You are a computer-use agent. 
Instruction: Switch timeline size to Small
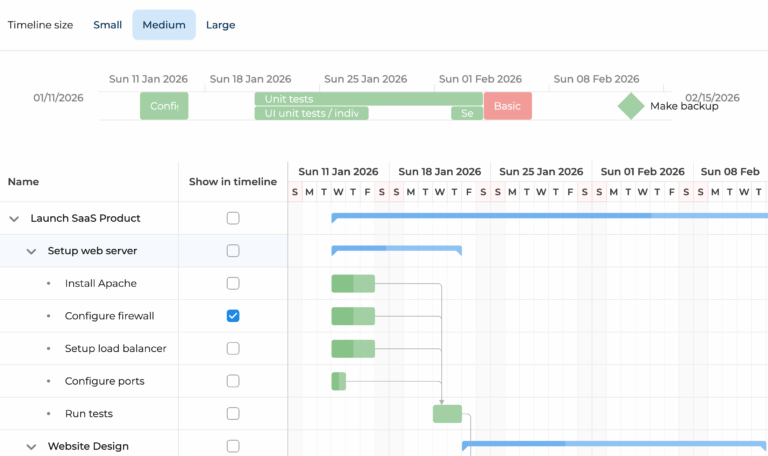[108, 25]
